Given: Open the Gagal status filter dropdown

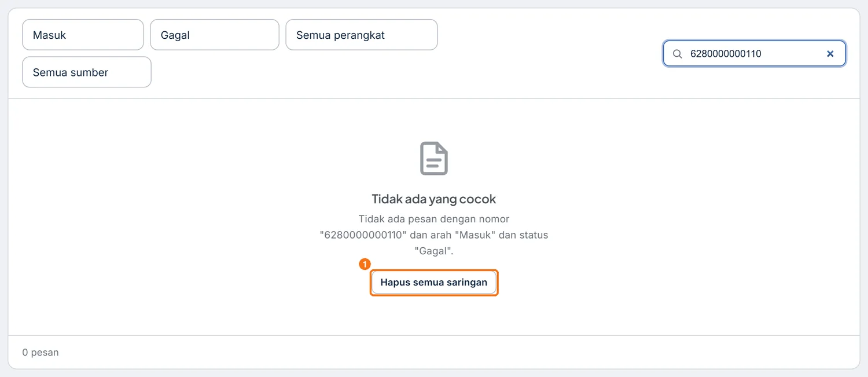Looking at the screenshot, I should click(215, 35).
